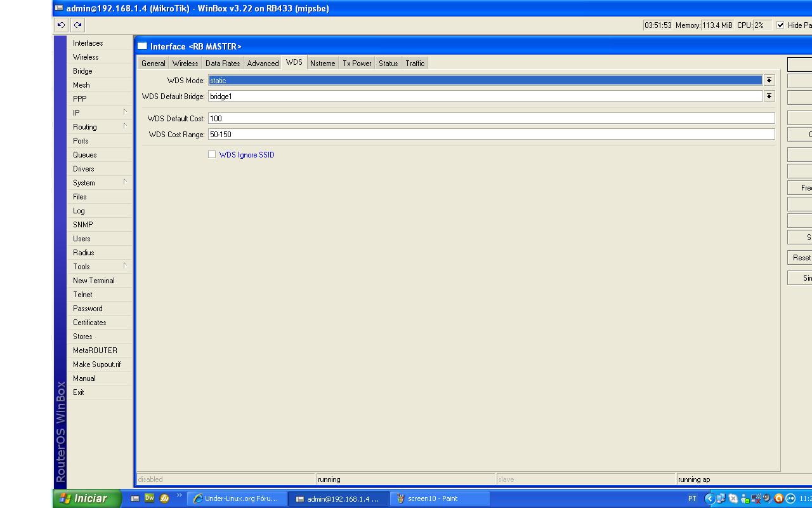Viewport: 812px width, 508px height.
Task: Open Mesh in the sidebar menu
Action: pyautogui.click(x=100, y=85)
